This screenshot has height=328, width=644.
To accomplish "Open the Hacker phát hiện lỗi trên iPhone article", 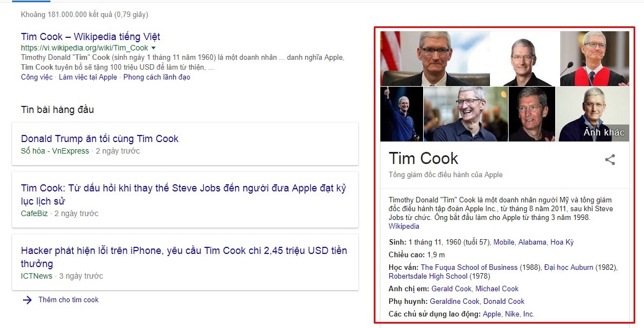I will click(184, 257).
